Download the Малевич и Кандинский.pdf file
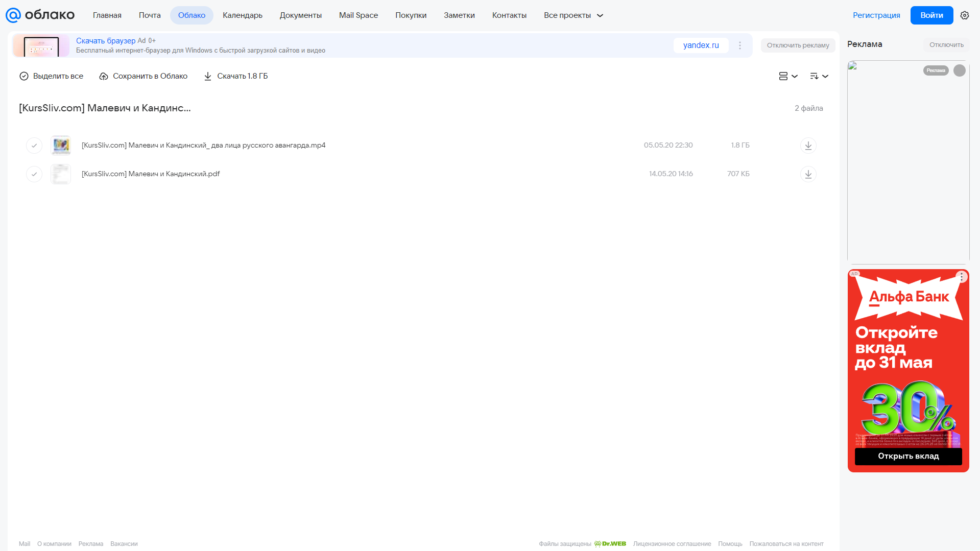980x551 pixels. (808, 174)
